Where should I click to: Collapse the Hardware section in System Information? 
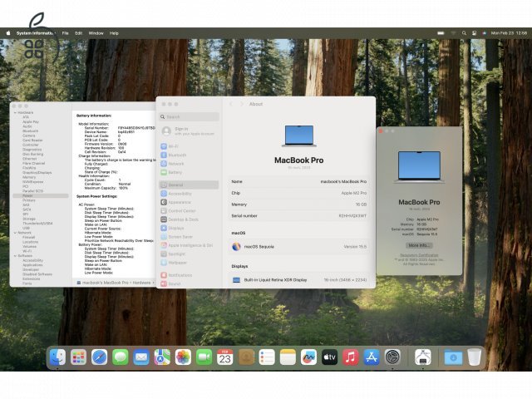15,113
